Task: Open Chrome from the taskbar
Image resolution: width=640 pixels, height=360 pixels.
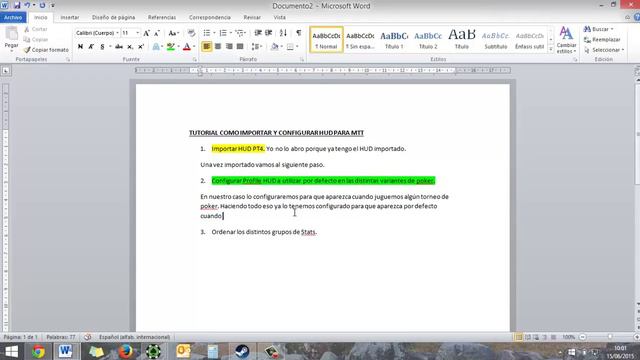Action: point(38,351)
